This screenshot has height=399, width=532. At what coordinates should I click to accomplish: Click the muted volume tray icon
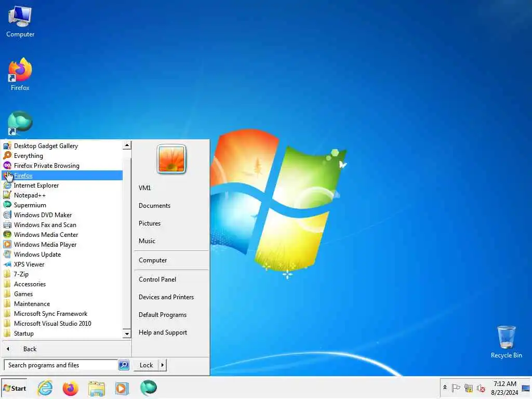click(x=481, y=388)
